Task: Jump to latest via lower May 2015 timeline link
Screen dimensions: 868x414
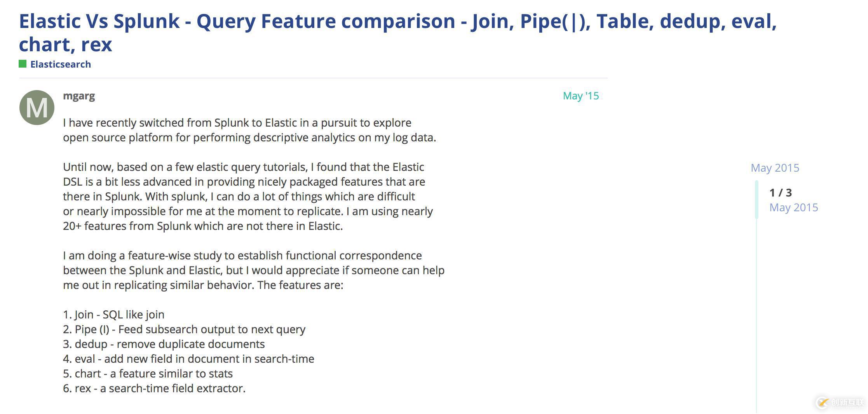Action: pos(795,208)
